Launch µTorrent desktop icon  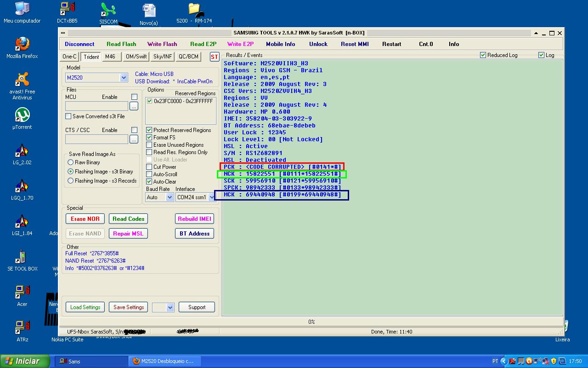pos(22,119)
